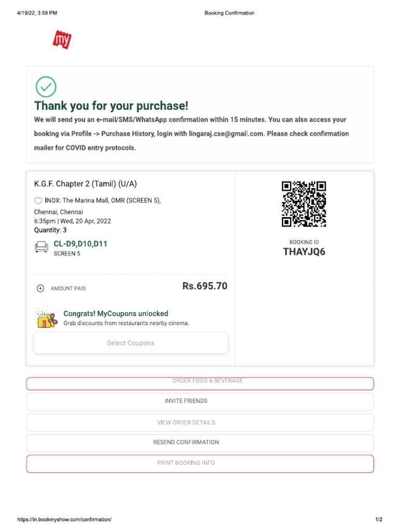Viewport: 399px width, 532px height.
Task: Open Order Food & Beverage
Action: 200,383
